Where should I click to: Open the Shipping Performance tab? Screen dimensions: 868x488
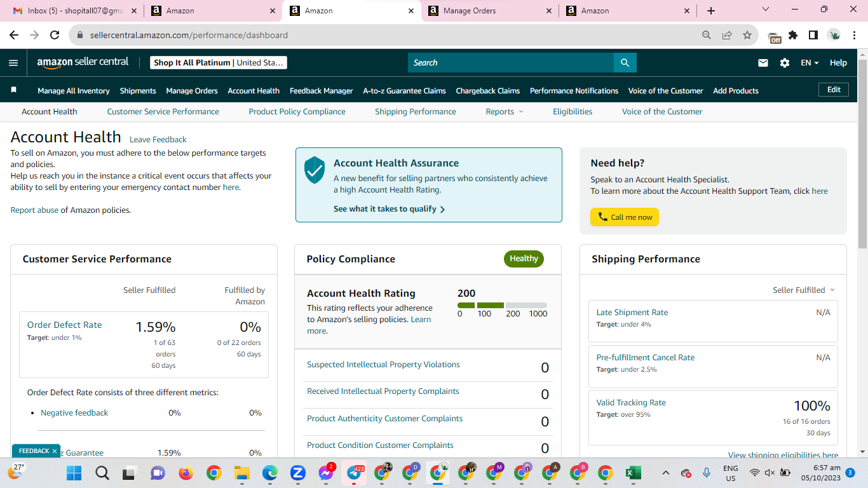coord(416,112)
